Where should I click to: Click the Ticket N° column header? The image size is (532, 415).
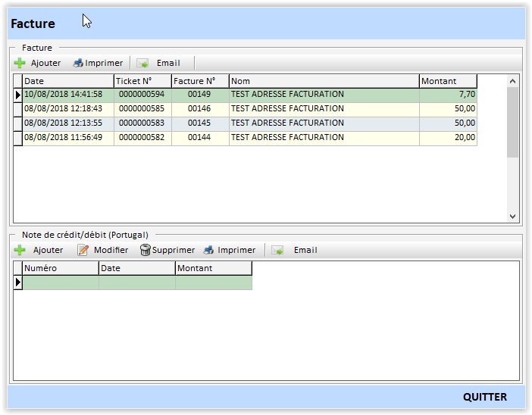(142, 81)
